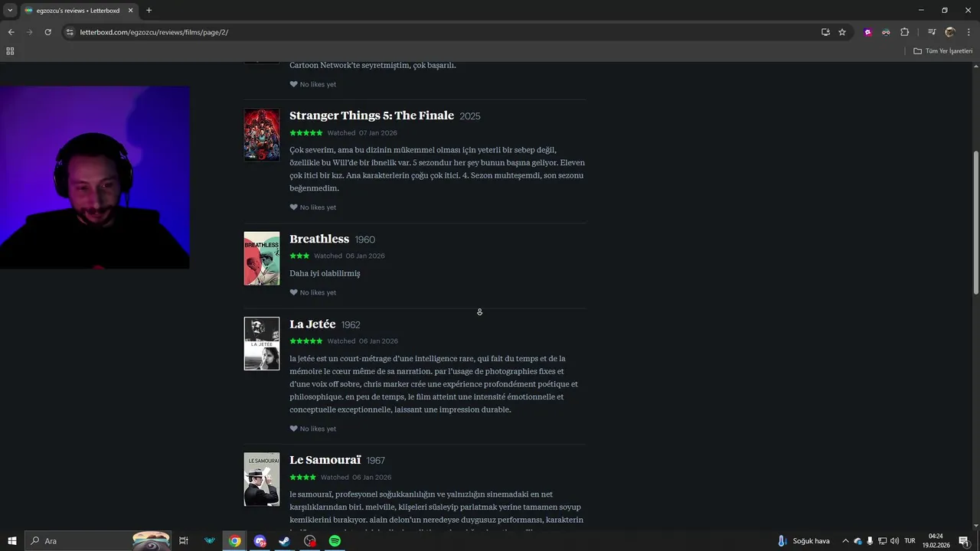
Task: Open Spotify from the taskbar
Action: [335, 541]
